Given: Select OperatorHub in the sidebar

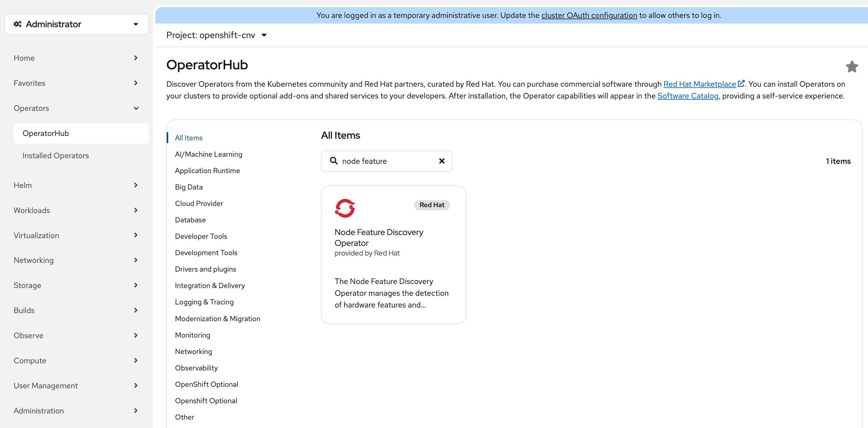Looking at the screenshot, I should [x=81, y=133].
